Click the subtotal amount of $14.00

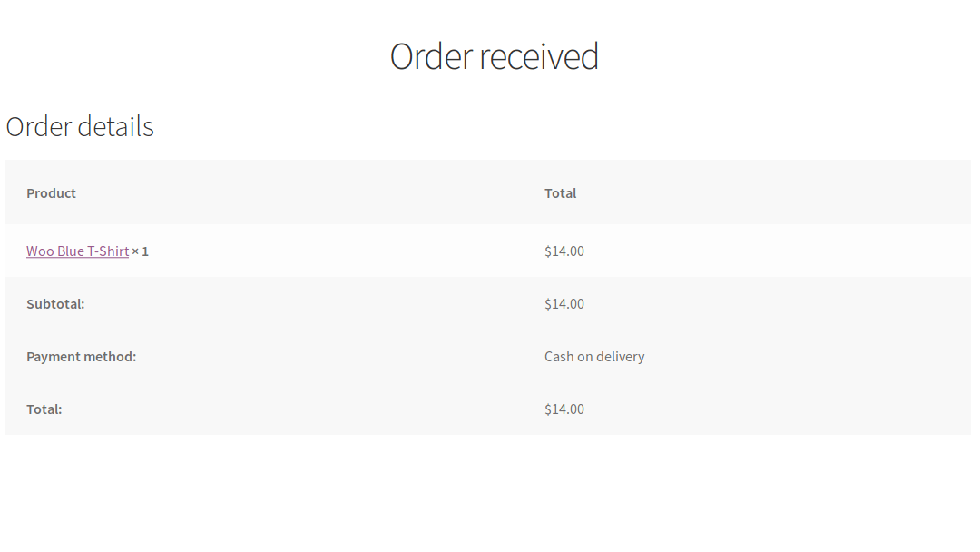(x=563, y=303)
